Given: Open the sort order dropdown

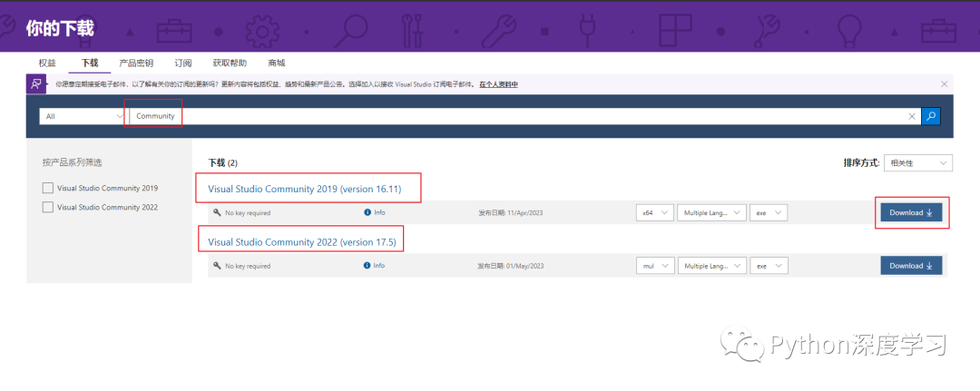Looking at the screenshot, I should click(918, 163).
